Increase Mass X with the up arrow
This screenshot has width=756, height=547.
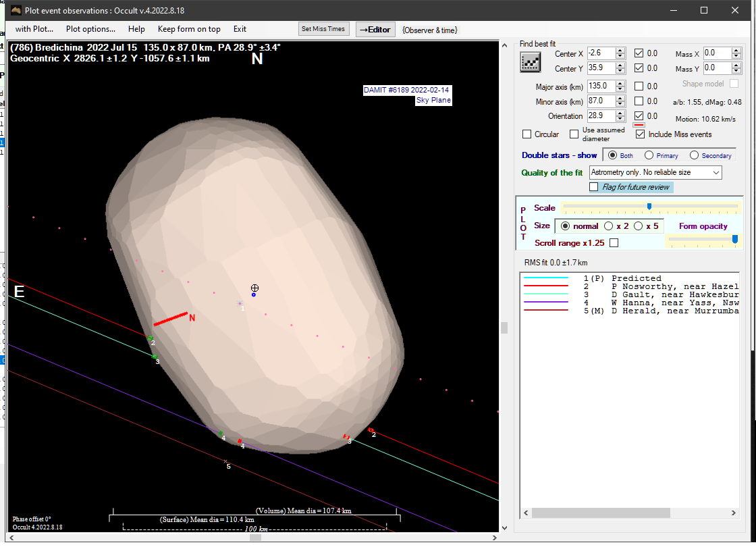tap(736, 50)
